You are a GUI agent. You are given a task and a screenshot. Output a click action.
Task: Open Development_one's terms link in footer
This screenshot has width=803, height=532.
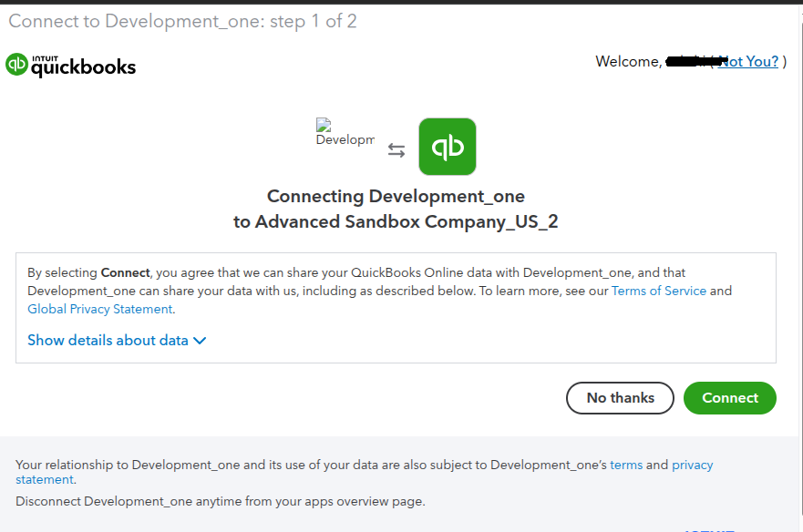pos(626,465)
